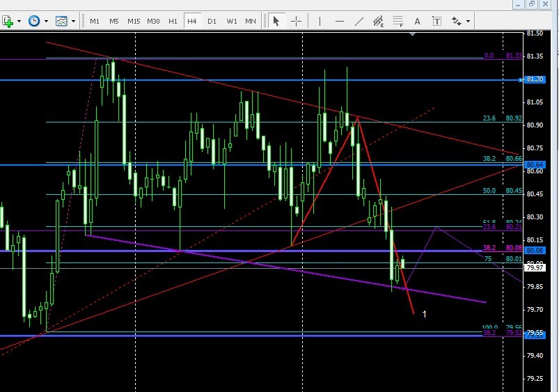Click the Periods clock icon

tap(34, 21)
